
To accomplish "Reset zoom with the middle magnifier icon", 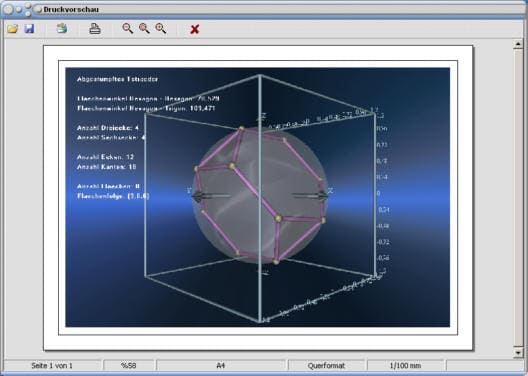I will point(144,29).
